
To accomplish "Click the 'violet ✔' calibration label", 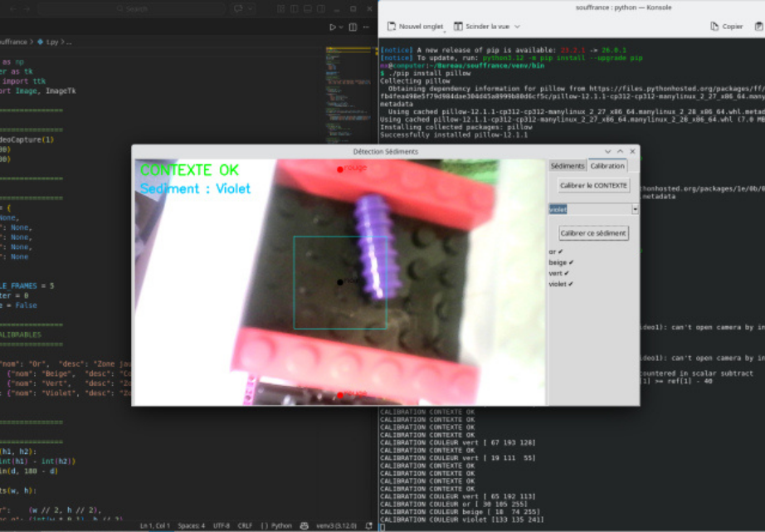I will click(x=561, y=284).
